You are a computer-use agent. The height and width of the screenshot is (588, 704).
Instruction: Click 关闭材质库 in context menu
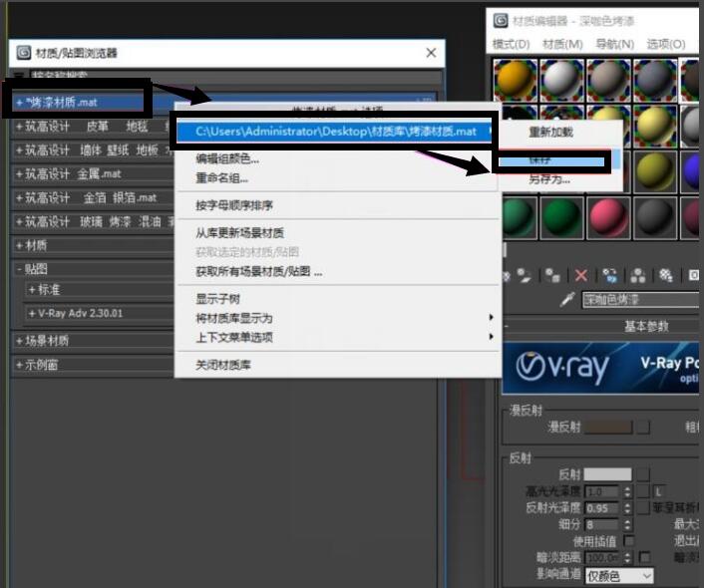click(x=222, y=366)
